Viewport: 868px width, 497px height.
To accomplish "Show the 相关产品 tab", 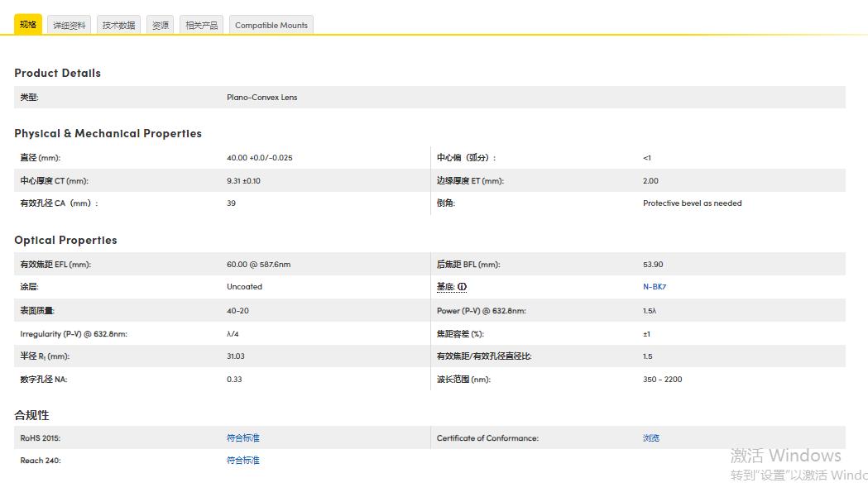I will pyautogui.click(x=201, y=26).
